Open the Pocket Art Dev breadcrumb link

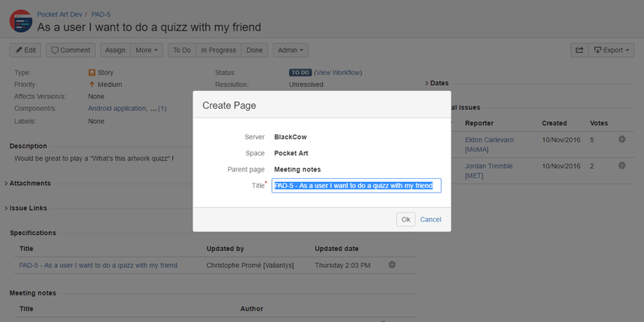click(x=61, y=14)
